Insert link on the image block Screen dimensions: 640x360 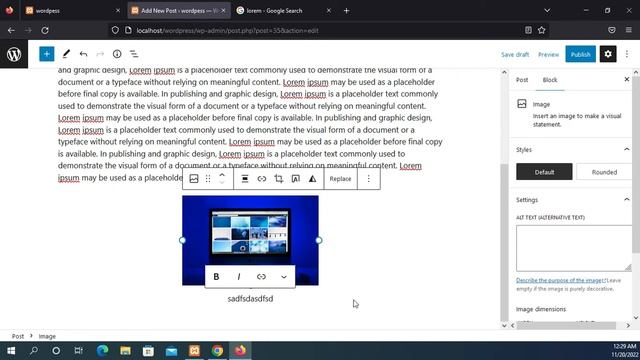(262, 179)
